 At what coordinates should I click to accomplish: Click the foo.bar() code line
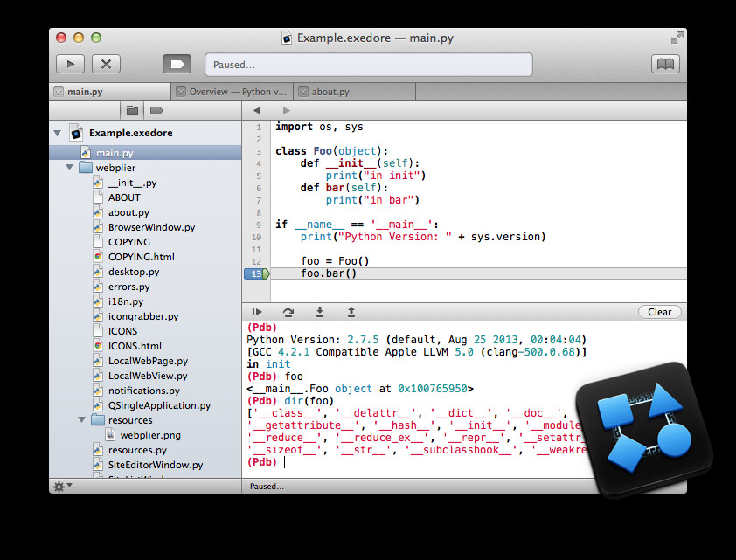[x=329, y=273]
